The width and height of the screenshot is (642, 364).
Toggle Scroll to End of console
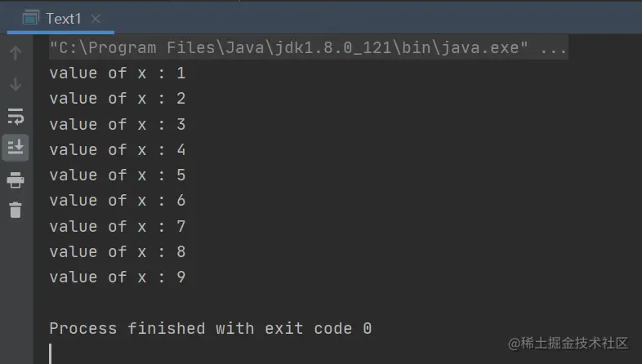(x=16, y=147)
